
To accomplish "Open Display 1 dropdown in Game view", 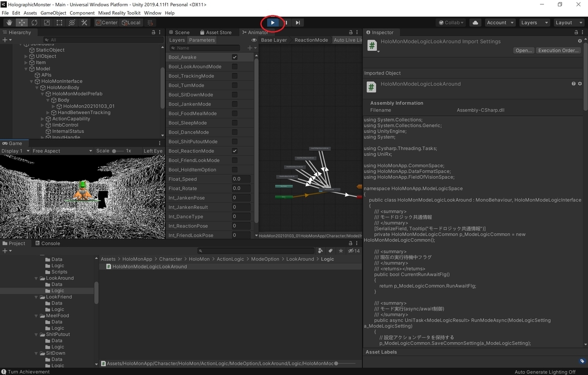I will point(16,151).
